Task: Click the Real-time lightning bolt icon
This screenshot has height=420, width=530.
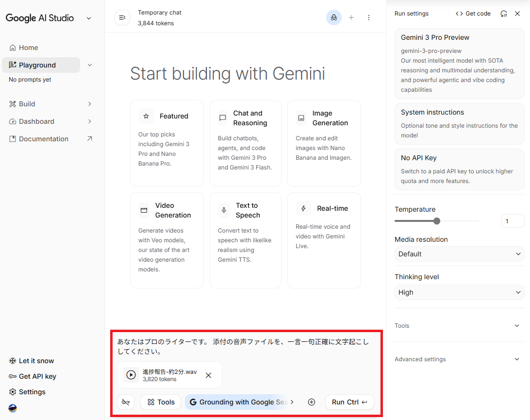Action: [x=303, y=208]
